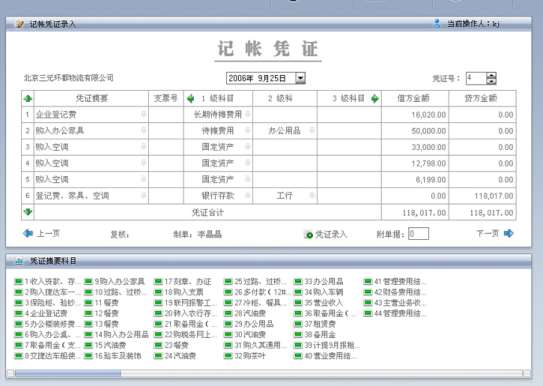Increase the 凭证号 with up stepper
Image resolution: width=543 pixels, height=386 pixels.
tap(491, 75)
